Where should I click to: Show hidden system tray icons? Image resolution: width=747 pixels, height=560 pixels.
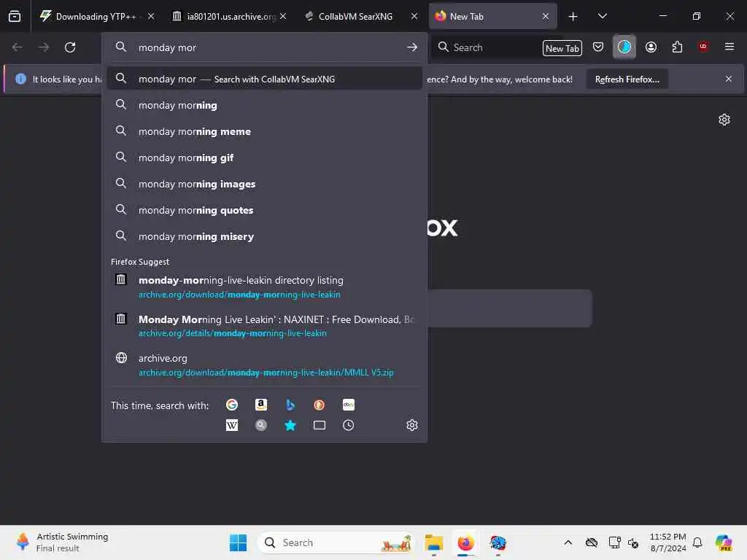(568, 542)
